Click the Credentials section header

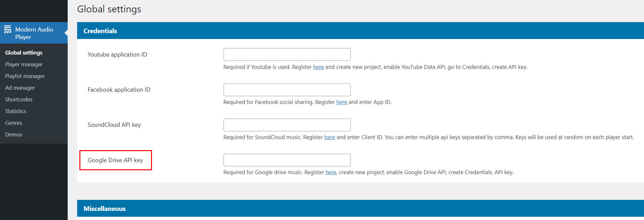(x=100, y=31)
